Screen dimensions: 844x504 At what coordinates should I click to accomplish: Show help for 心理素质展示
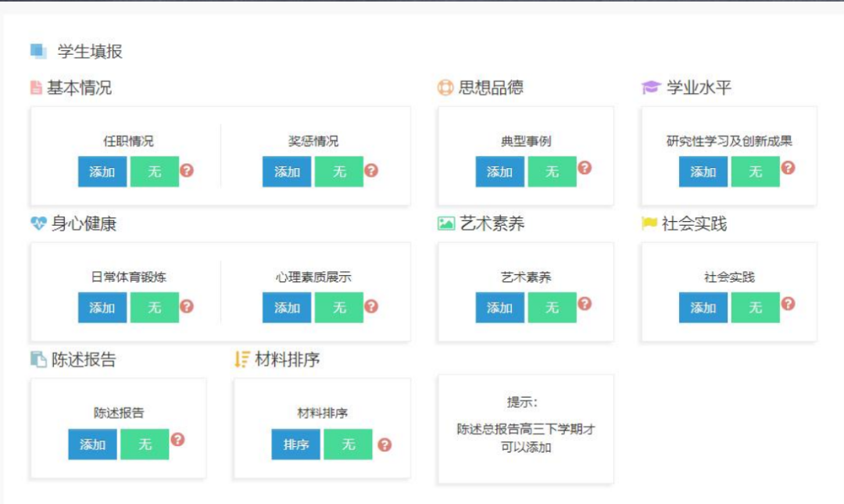[371, 306]
